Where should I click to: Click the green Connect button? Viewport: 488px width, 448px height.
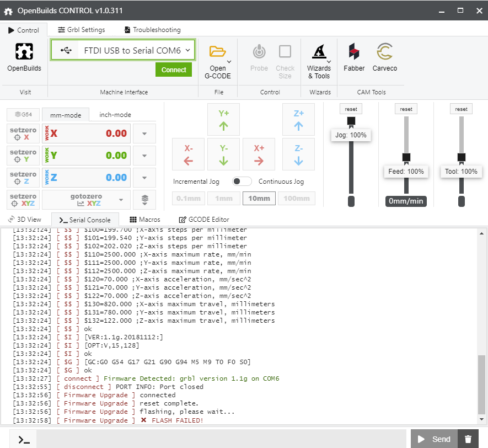[x=174, y=70]
